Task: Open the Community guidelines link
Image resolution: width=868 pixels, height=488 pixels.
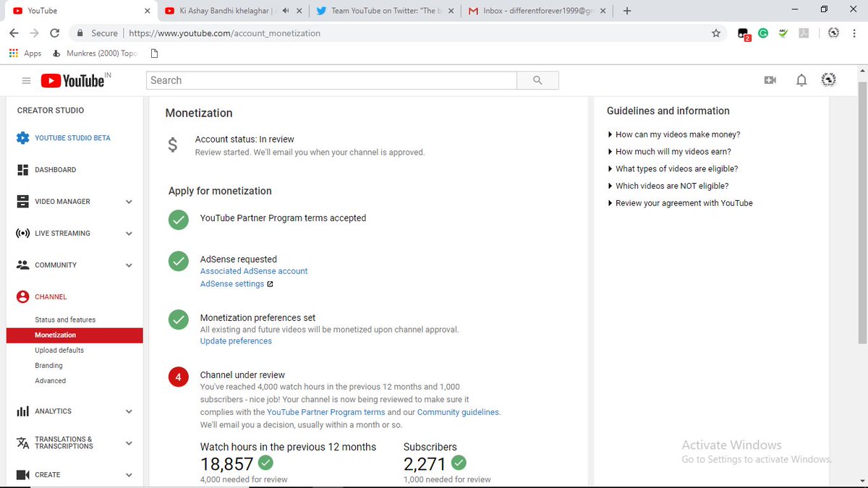Action: pos(458,412)
